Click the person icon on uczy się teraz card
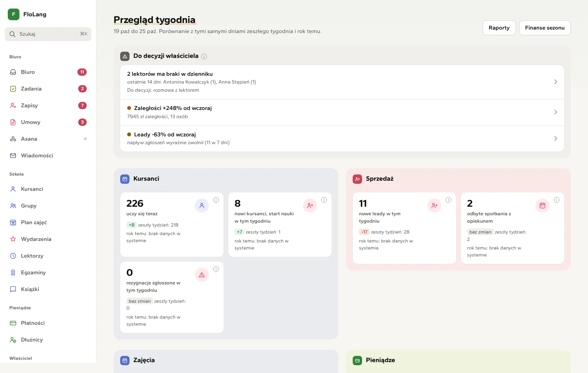The image size is (588, 373). 202,206
